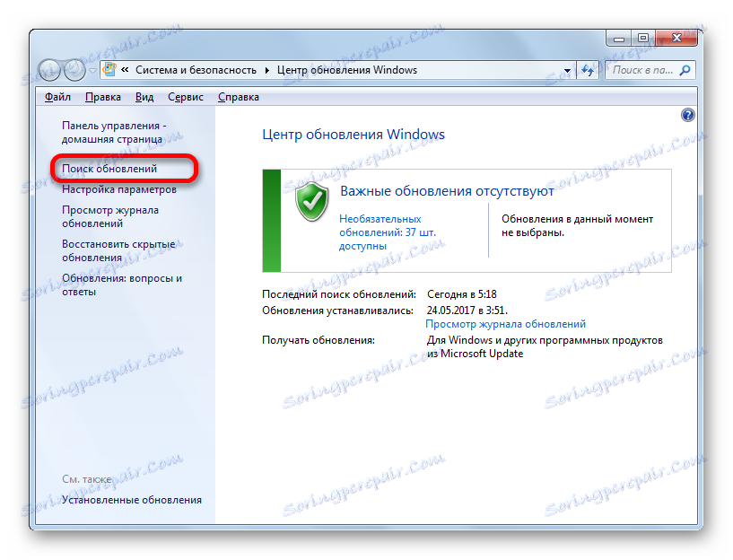Click the Forward navigation arrow button
The image size is (733, 560).
pyautogui.click(x=74, y=70)
